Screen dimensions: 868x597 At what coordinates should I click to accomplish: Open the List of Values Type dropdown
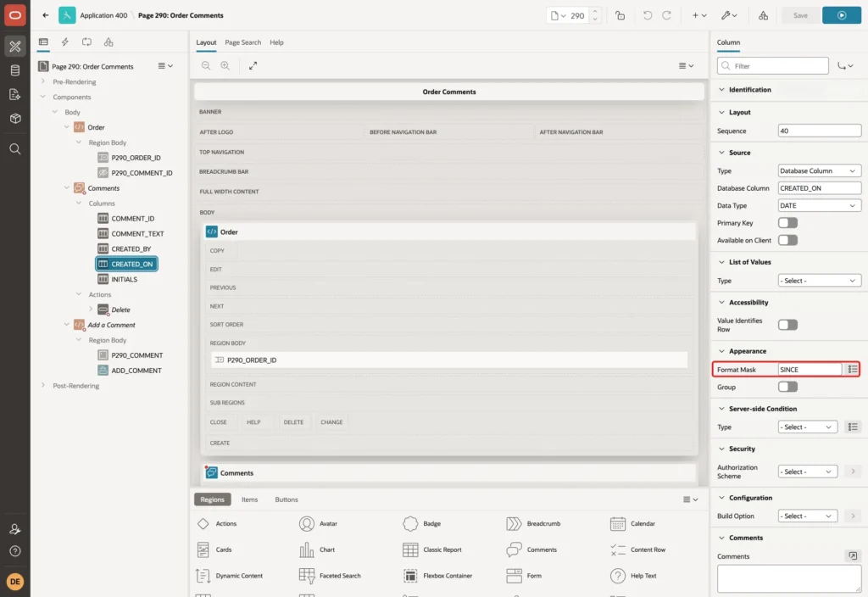[820, 281]
